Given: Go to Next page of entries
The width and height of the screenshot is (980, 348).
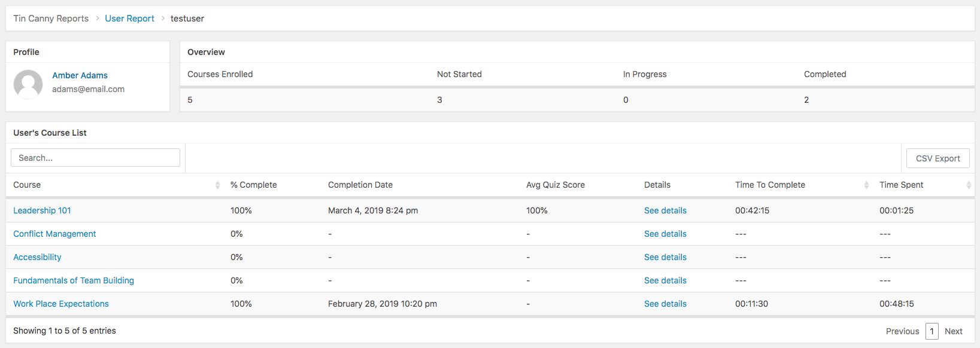Looking at the screenshot, I should point(953,331).
